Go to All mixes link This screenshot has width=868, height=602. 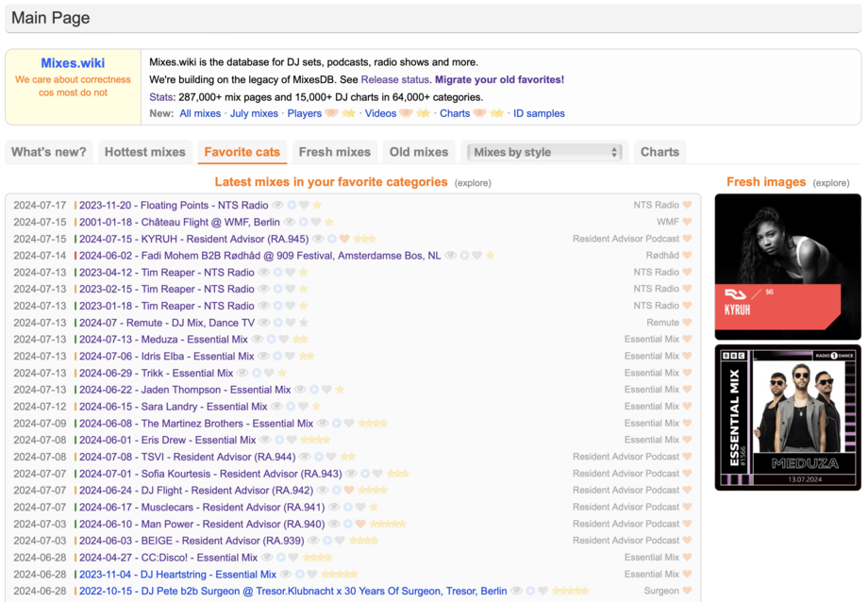[x=200, y=113]
